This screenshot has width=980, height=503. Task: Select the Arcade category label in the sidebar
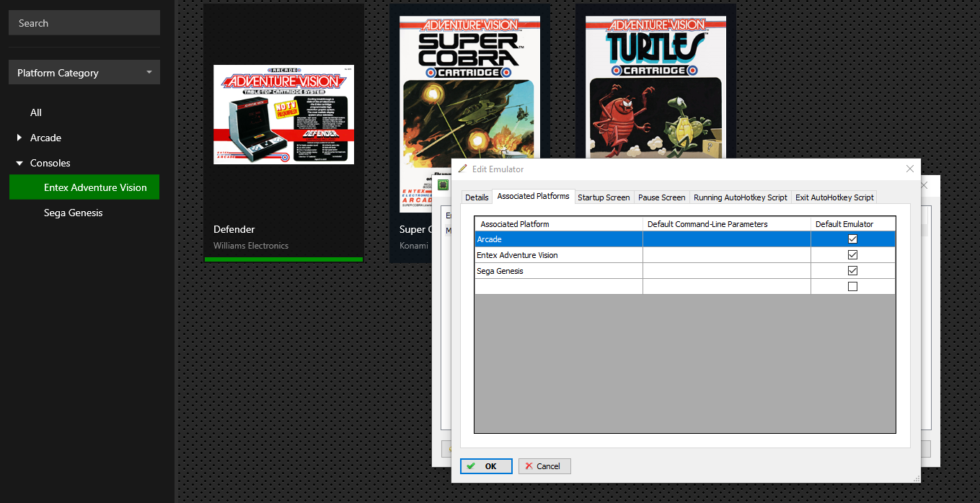point(45,138)
